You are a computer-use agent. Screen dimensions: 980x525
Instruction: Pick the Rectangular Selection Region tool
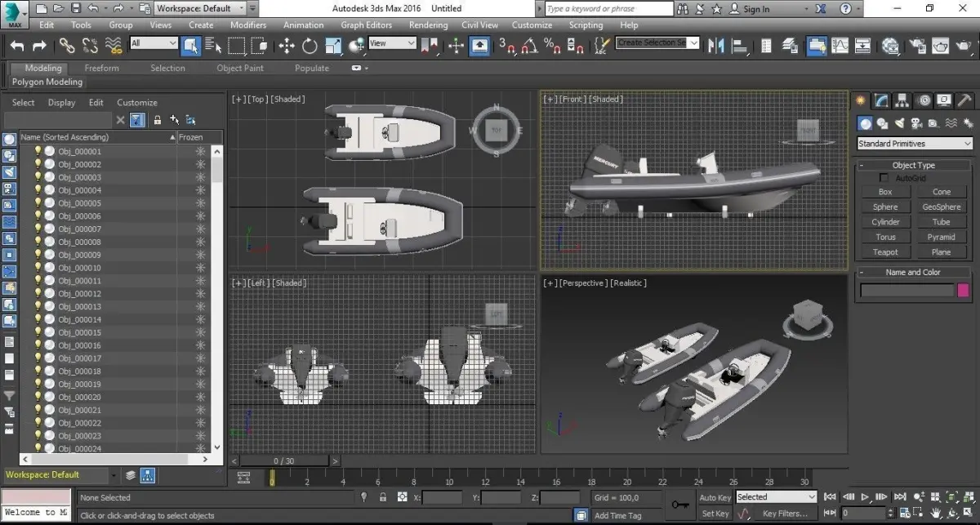(237, 46)
